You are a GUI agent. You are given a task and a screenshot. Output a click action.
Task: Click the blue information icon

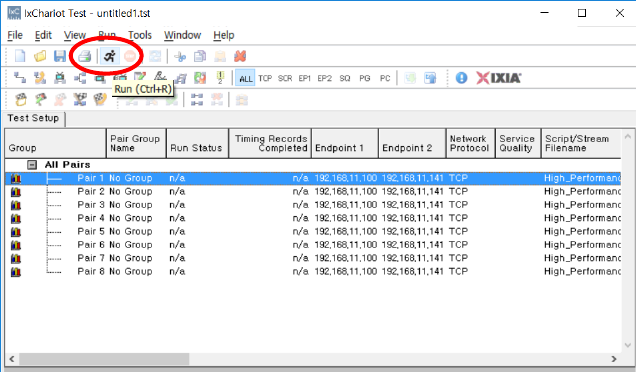pos(461,77)
